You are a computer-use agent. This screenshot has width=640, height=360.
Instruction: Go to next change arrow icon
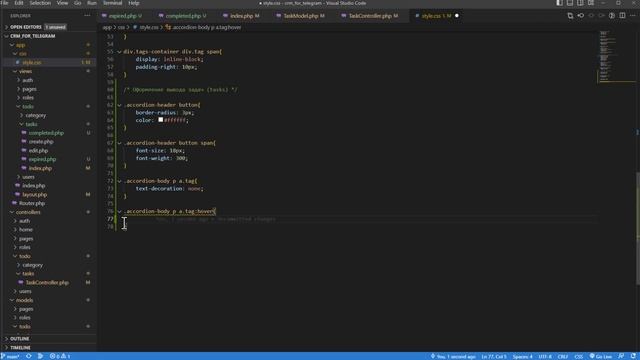601,16
